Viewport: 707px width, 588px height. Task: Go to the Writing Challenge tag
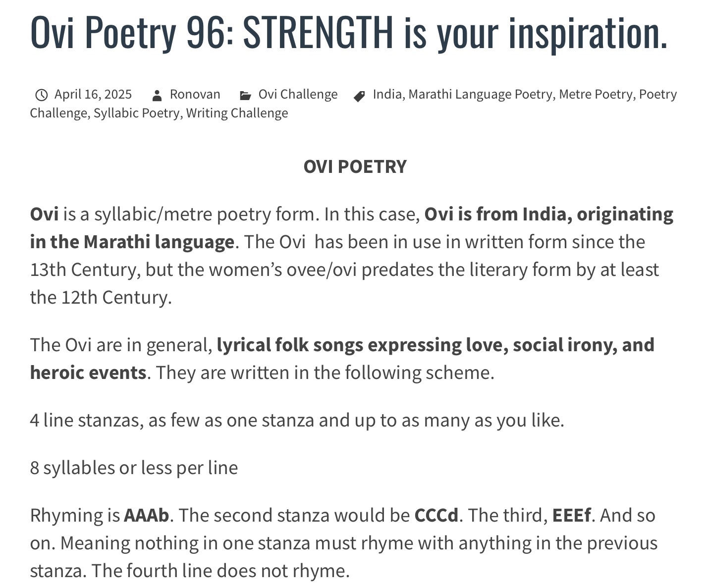point(237,113)
